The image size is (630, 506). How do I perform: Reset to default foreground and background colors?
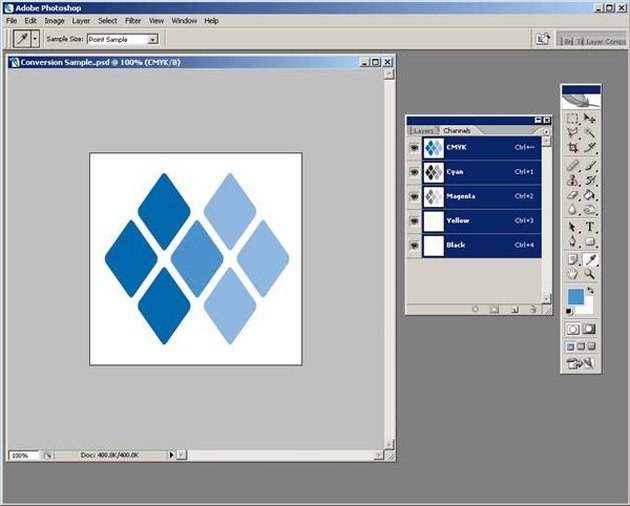pos(569,311)
